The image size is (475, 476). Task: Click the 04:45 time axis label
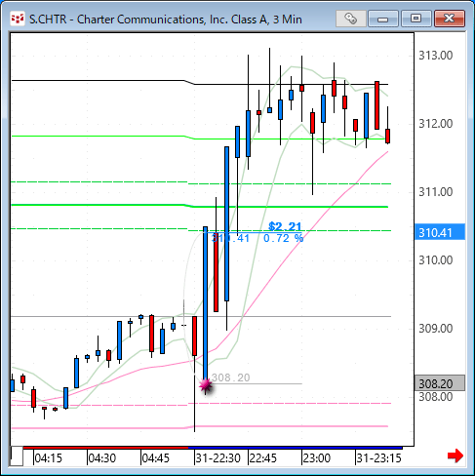click(156, 458)
